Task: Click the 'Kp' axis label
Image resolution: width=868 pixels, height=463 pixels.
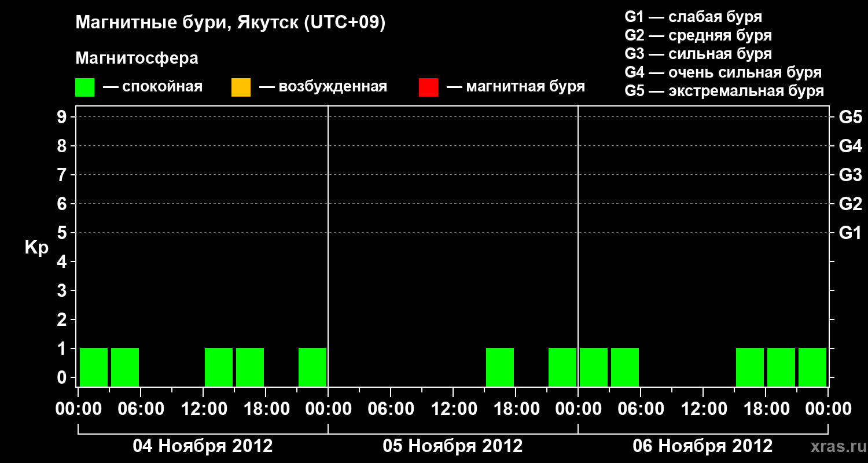Action: click(x=36, y=248)
